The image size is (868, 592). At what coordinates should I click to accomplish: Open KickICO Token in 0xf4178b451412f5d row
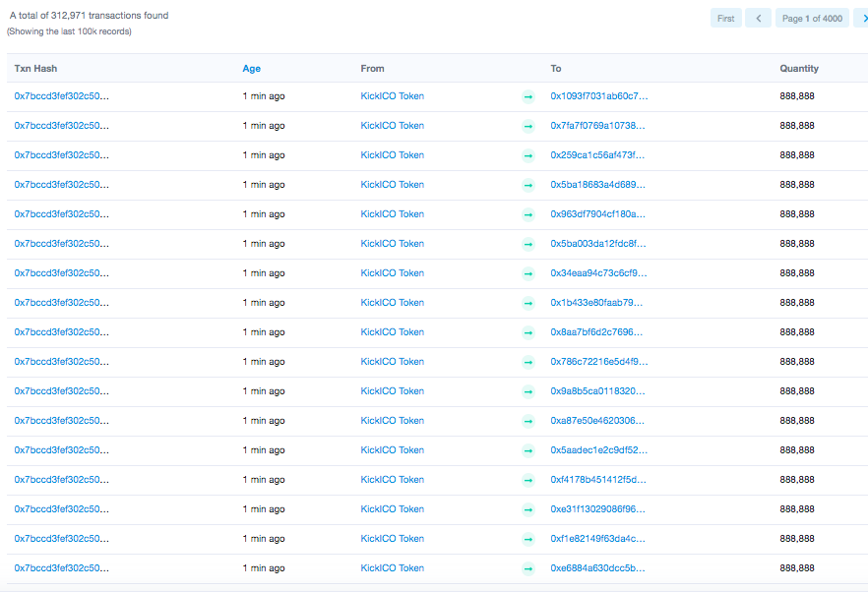(x=392, y=480)
